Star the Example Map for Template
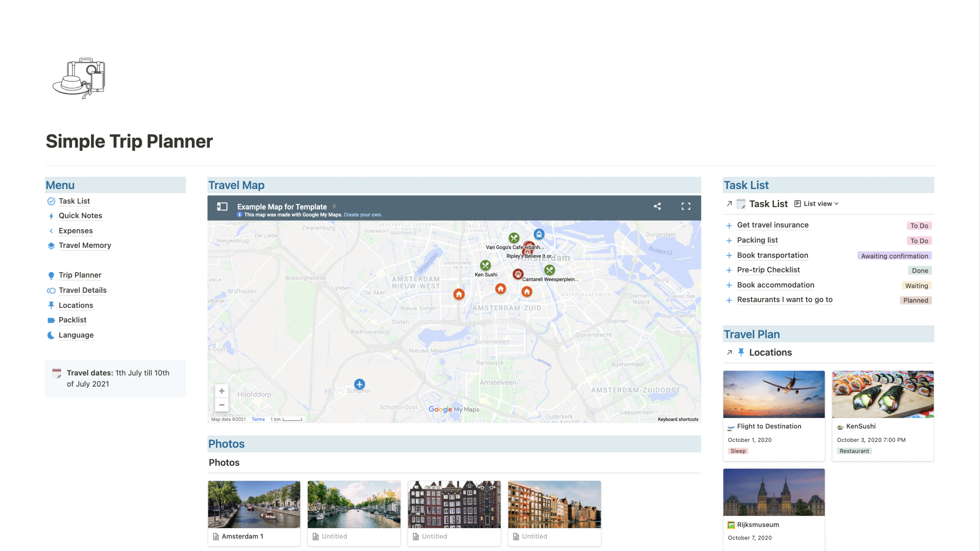This screenshot has height=551, width=980. pyautogui.click(x=334, y=206)
